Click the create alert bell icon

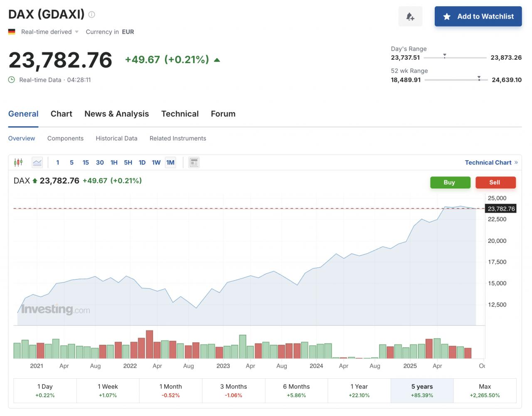coord(410,17)
